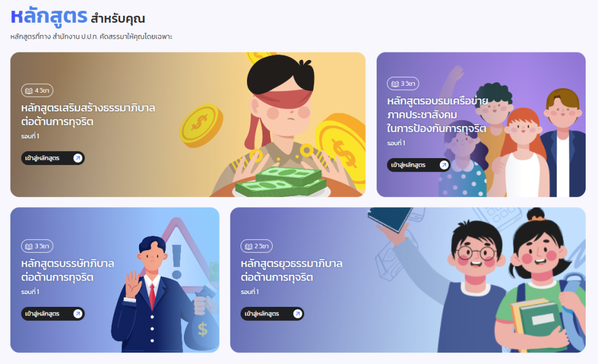Select title หลักสูตรอบรมเครือข่ายภาคประชาสังคม
This screenshot has width=598, height=364.
tap(437, 114)
